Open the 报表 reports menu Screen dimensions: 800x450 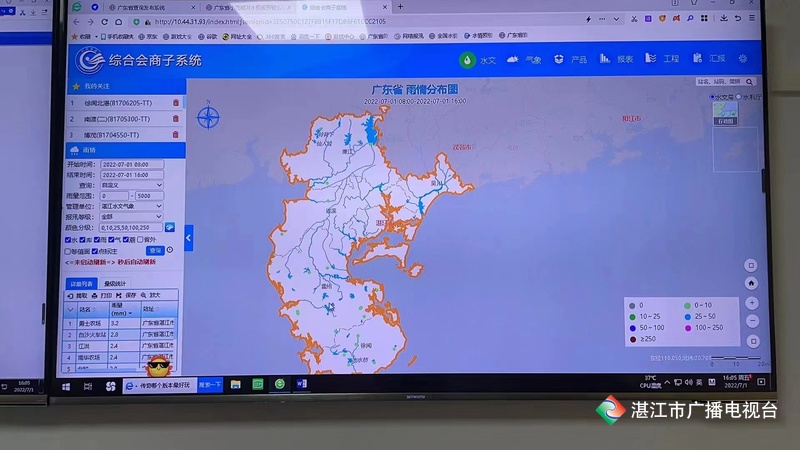click(x=618, y=60)
